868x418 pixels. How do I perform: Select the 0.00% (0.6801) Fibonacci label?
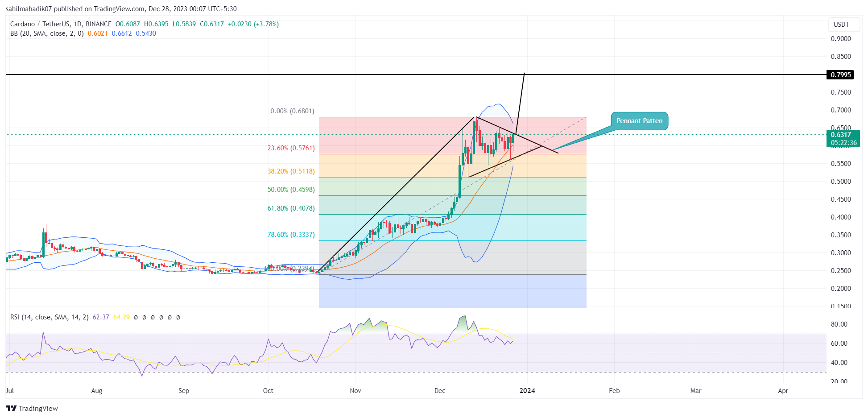tap(292, 111)
